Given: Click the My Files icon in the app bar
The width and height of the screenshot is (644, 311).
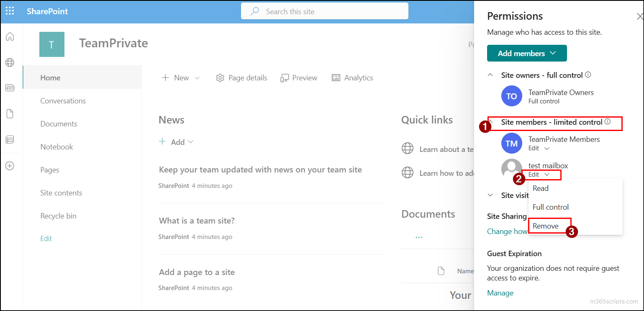Looking at the screenshot, I should pyautogui.click(x=11, y=113).
